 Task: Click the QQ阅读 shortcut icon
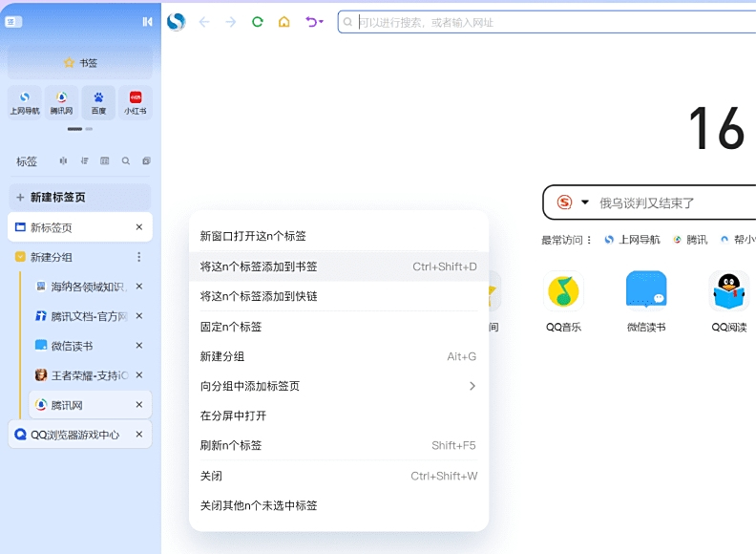click(x=729, y=291)
